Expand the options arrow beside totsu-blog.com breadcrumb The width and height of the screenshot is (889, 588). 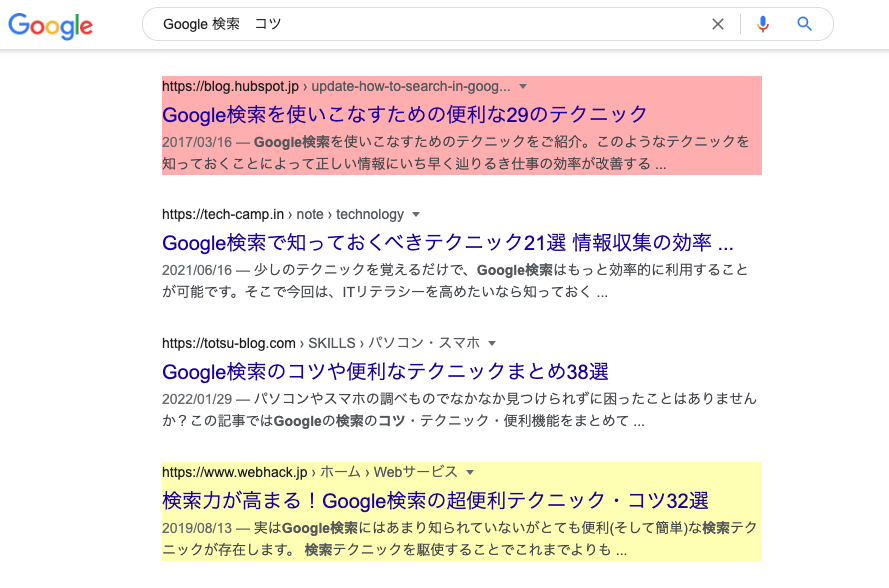point(491,343)
